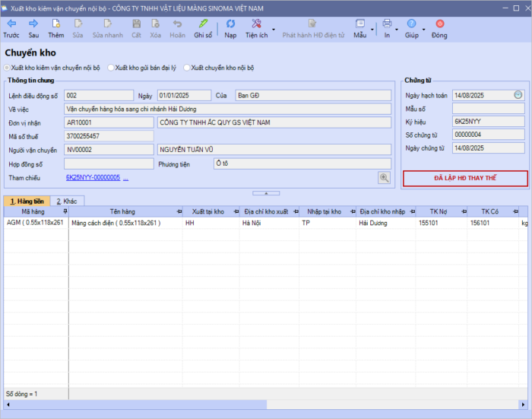Switch to the Hàng tiền tab
The height and width of the screenshot is (419, 532).
click(27, 201)
